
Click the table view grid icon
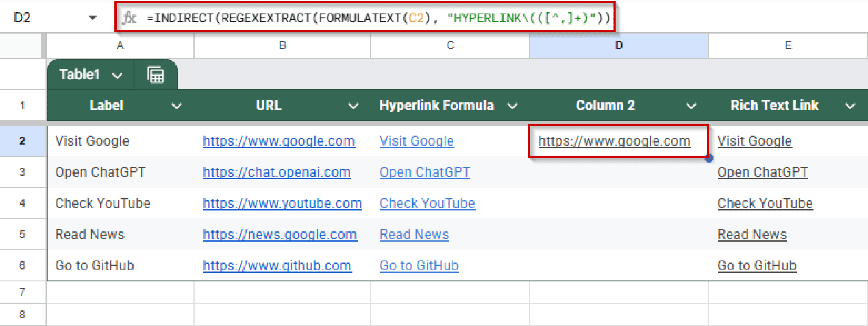tap(156, 75)
